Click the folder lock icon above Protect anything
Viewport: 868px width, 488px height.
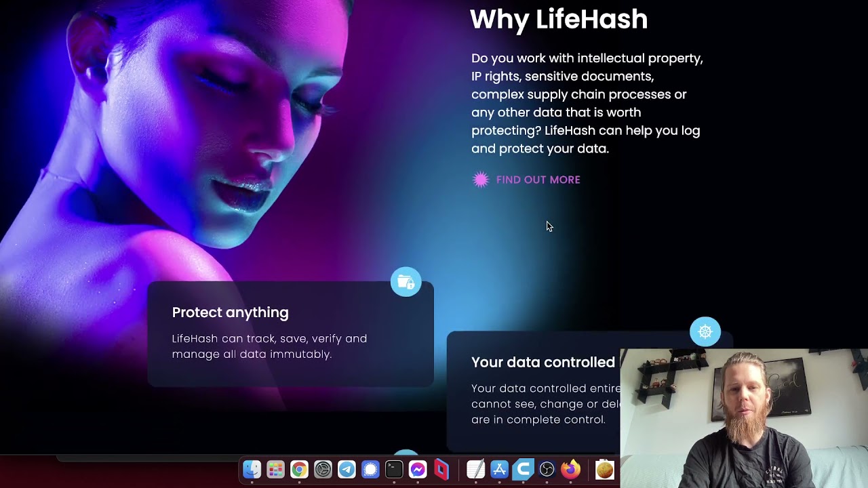(x=406, y=281)
